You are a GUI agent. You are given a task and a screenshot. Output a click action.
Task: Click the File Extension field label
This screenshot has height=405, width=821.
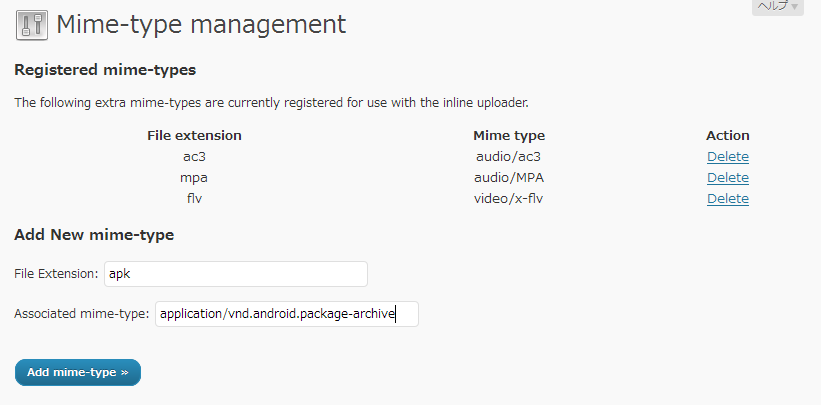click(56, 273)
